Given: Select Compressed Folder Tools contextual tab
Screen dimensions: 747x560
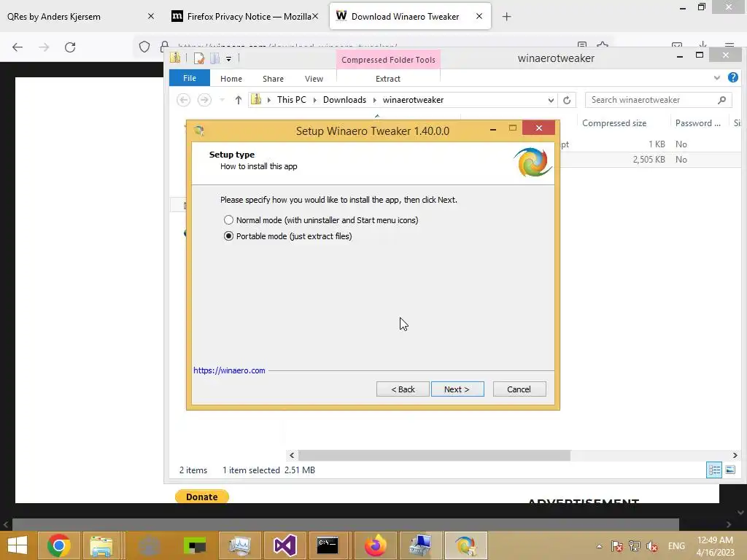Looking at the screenshot, I should (388, 60).
